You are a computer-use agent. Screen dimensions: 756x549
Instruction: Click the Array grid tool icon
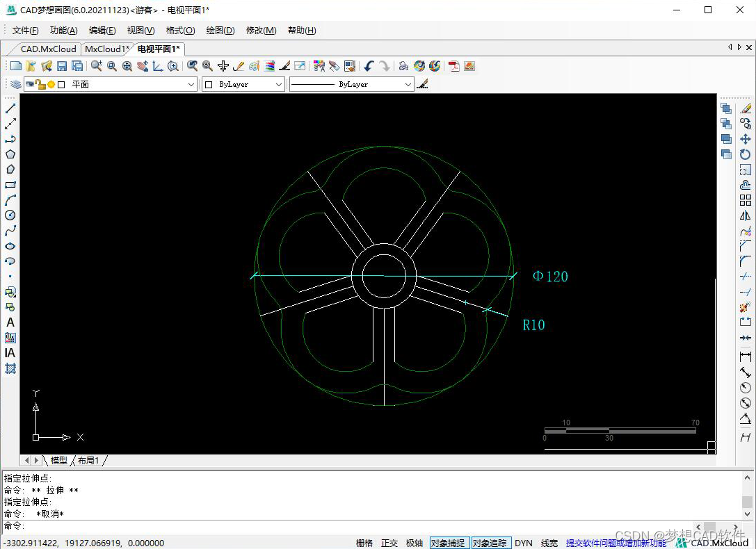coord(746,200)
